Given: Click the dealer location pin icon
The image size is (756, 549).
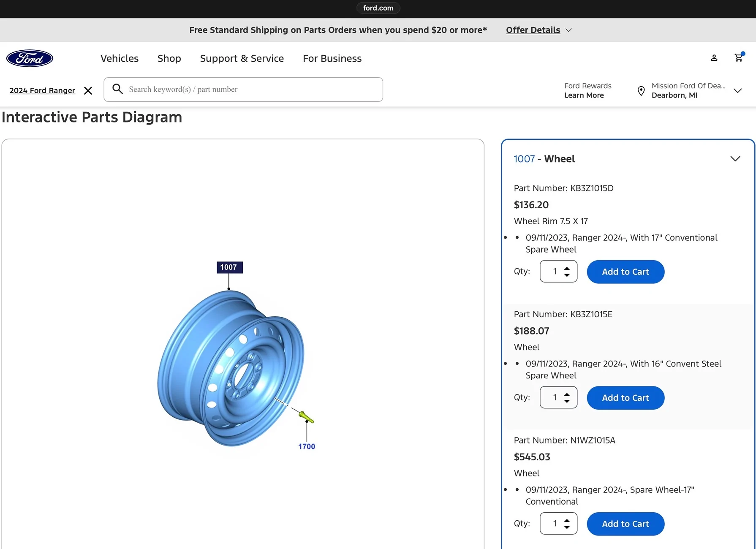Looking at the screenshot, I should click(641, 91).
